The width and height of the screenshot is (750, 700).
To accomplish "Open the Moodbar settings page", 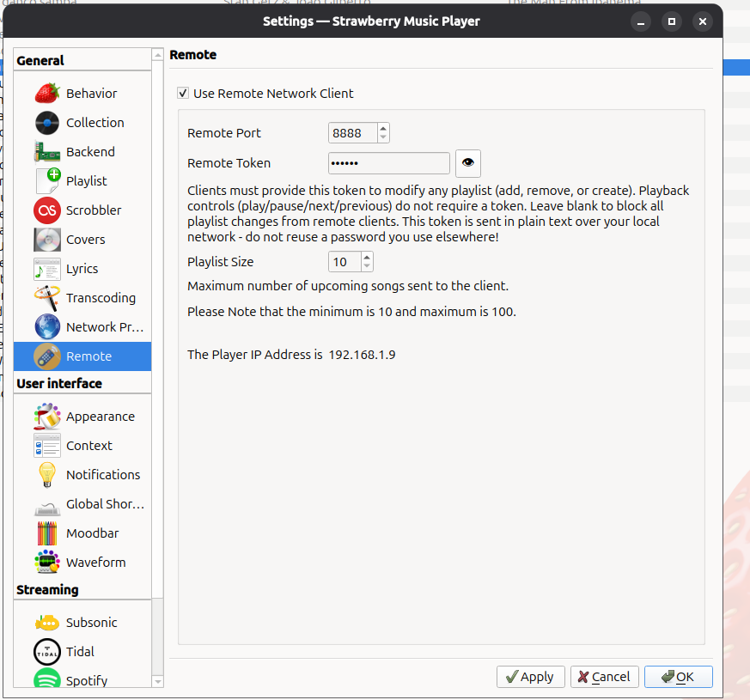I will [x=82, y=533].
